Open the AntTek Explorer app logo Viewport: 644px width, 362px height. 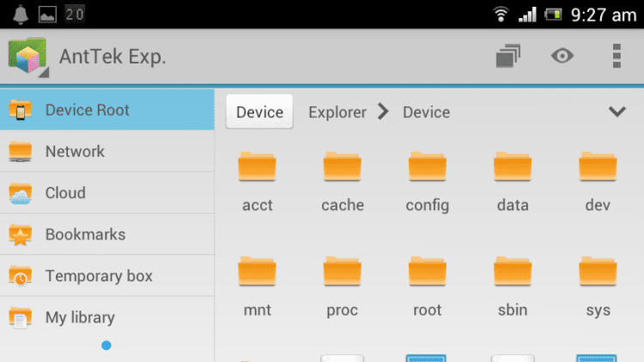pos(28,57)
